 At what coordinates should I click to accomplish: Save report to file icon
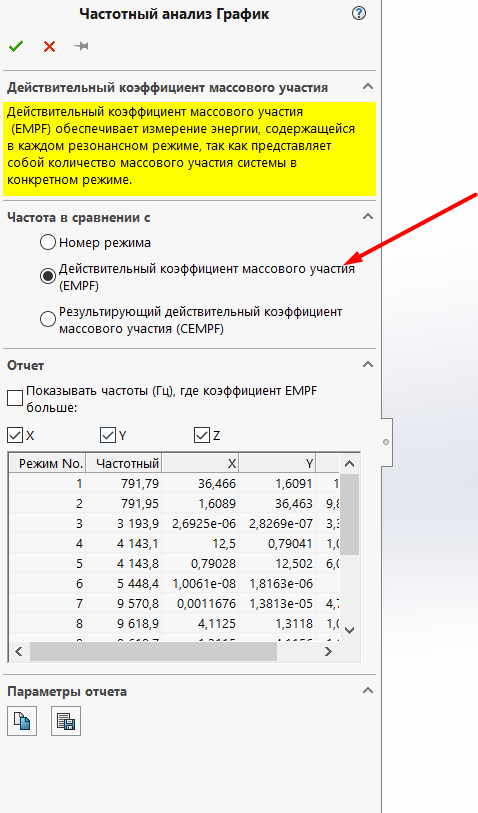pos(66,721)
